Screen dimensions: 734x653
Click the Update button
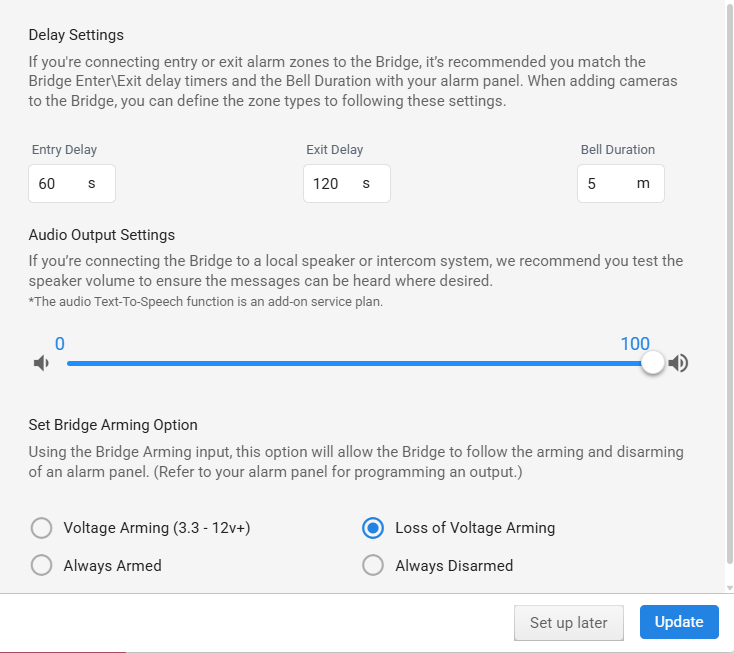click(679, 622)
